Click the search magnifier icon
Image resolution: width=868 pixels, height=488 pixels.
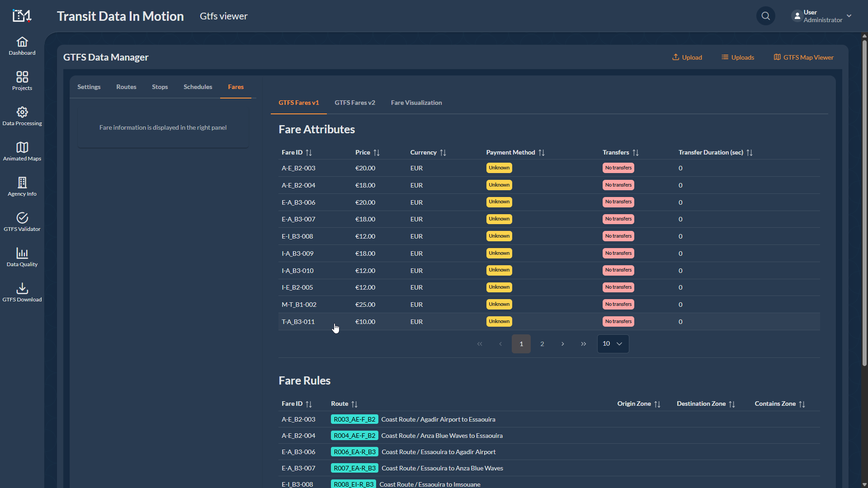765,16
